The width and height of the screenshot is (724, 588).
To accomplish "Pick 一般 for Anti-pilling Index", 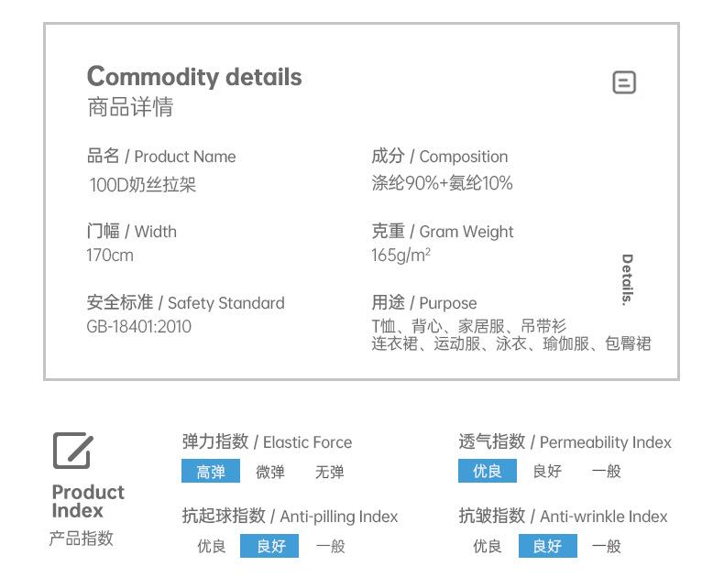I will pos(331,547).
